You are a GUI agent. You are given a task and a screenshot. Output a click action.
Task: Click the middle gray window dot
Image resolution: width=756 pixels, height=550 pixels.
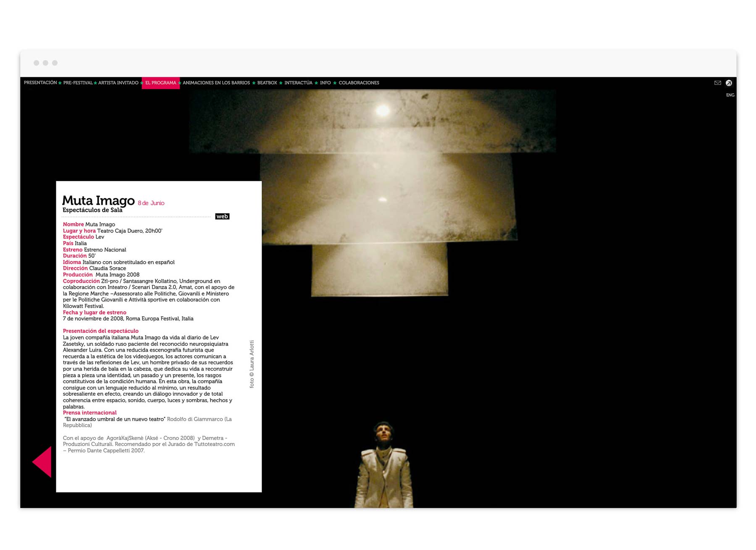45,63
